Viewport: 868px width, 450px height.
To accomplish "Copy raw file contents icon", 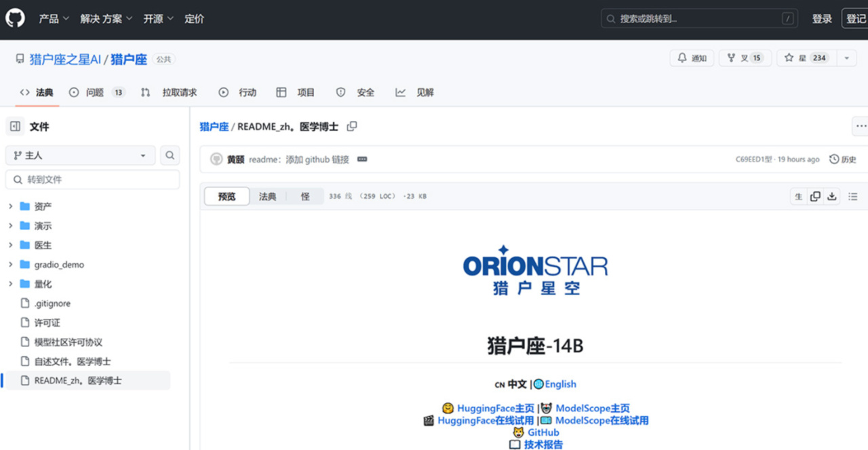I will [x=815, y=196].
